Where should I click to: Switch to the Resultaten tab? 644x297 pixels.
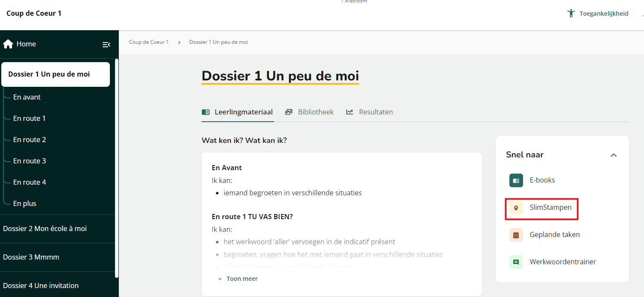click(370, 112)
